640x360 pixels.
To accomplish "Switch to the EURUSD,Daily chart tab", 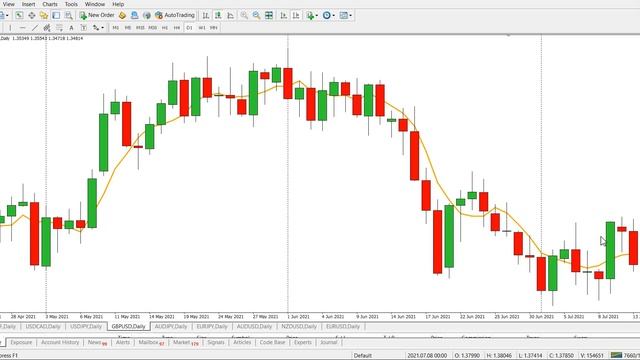I will [x=343, y=327].
